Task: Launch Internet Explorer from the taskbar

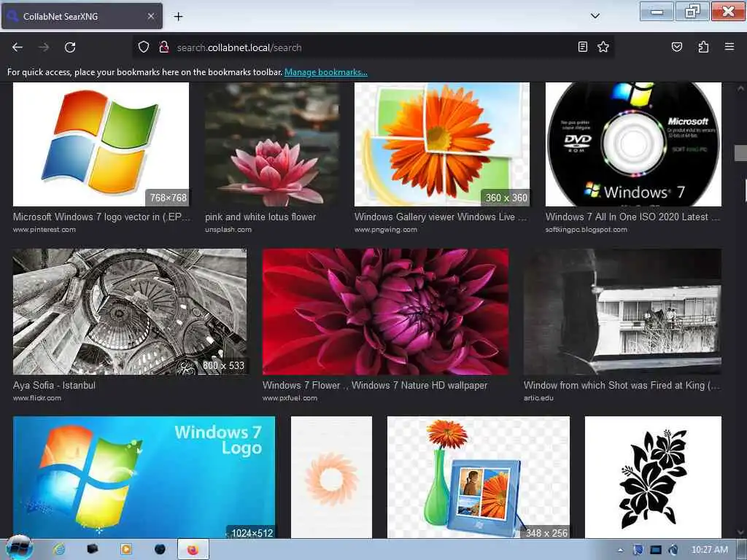Action: 60,549
